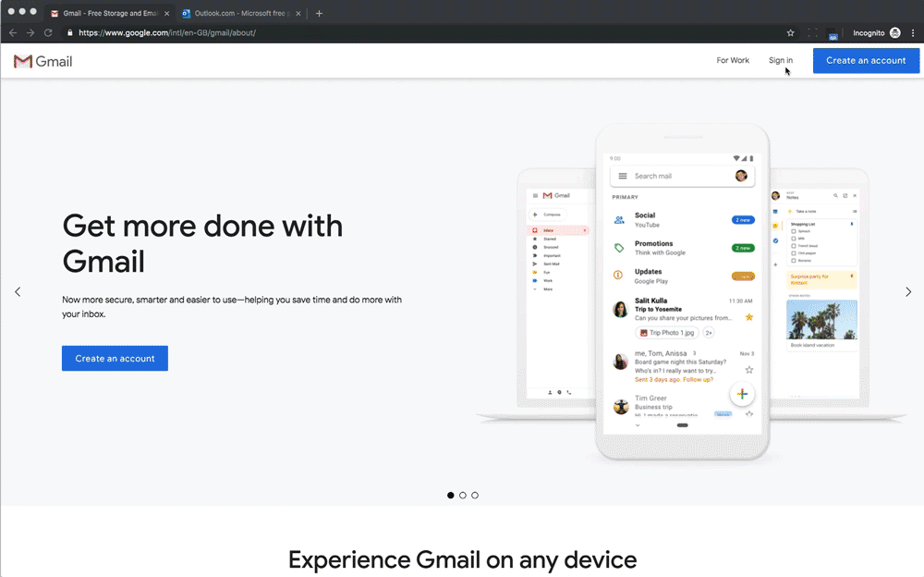The width and height of the screenshot is (924, 577).
Task: Click the browser forward arrow
Action: [x=30, y=33]
